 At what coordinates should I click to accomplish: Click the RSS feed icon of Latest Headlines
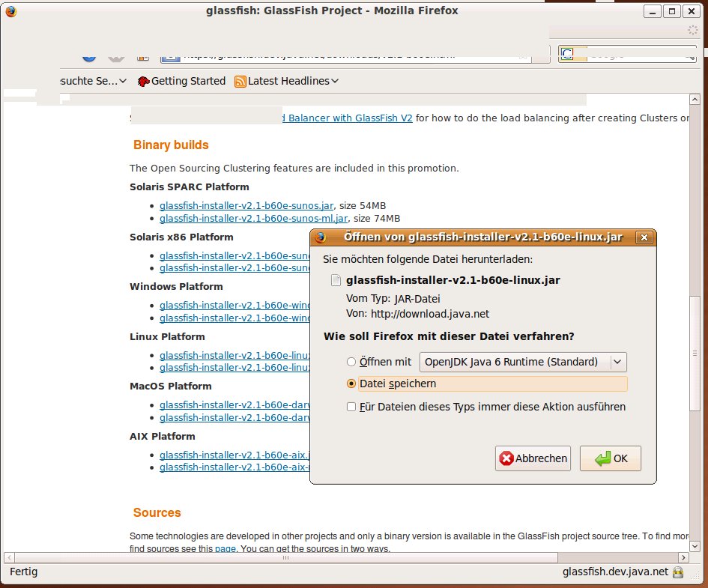point(240,81)
